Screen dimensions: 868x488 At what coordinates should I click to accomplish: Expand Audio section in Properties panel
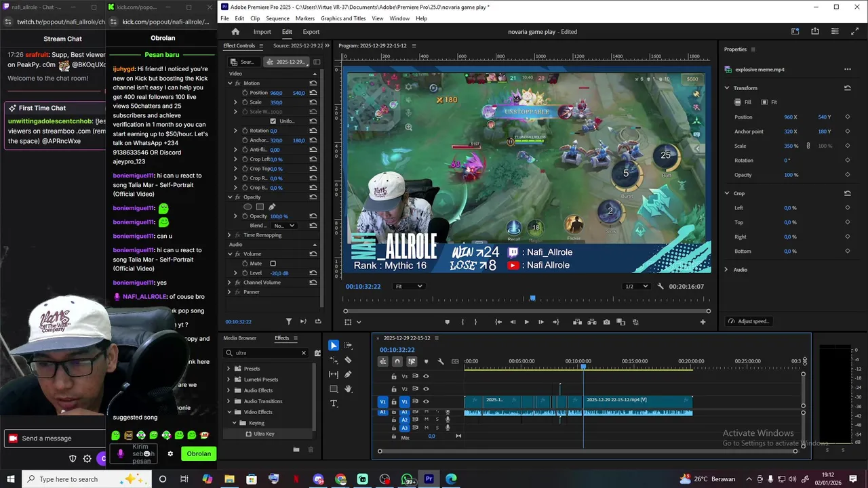[726, 270]
